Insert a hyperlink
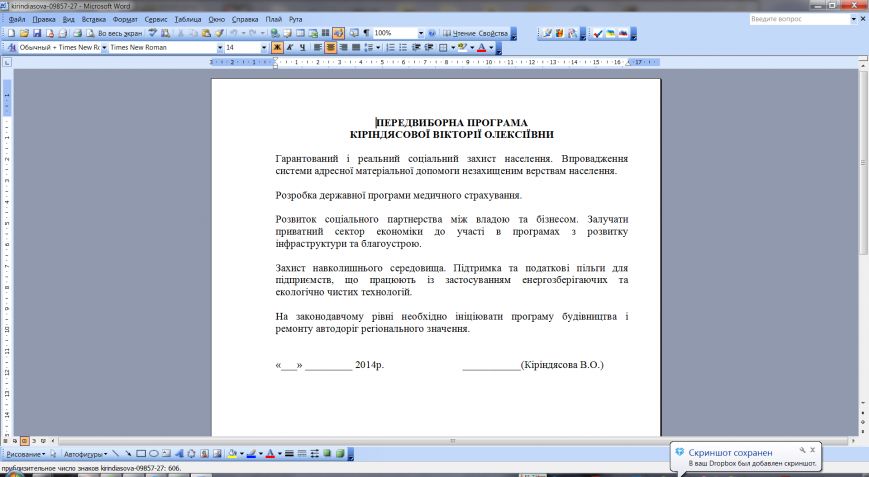The height and width of the screenshot is (477, 869). click(274, 33)
